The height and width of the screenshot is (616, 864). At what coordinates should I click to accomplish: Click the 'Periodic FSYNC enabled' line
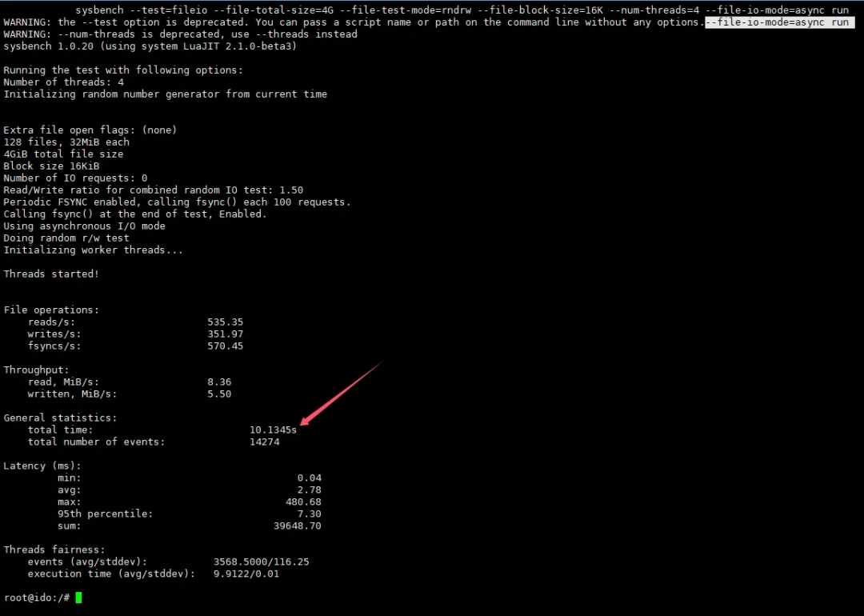(x=177, y=202)
